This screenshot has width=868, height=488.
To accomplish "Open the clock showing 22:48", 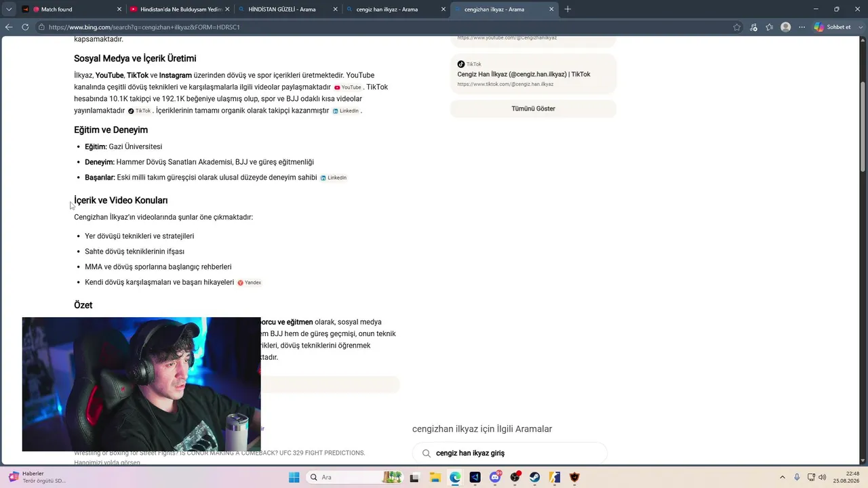I will pyautogui.click(x=848, y=477).
